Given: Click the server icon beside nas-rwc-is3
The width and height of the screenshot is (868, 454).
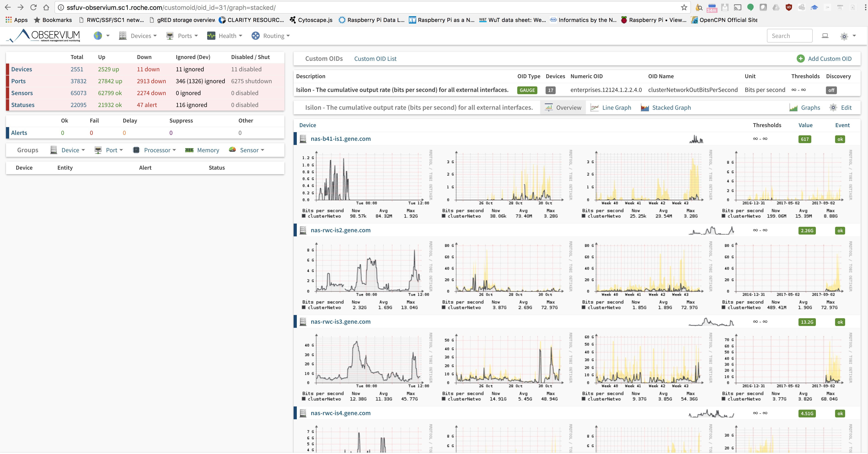Looking at the screenshot, I should [303, 322].
